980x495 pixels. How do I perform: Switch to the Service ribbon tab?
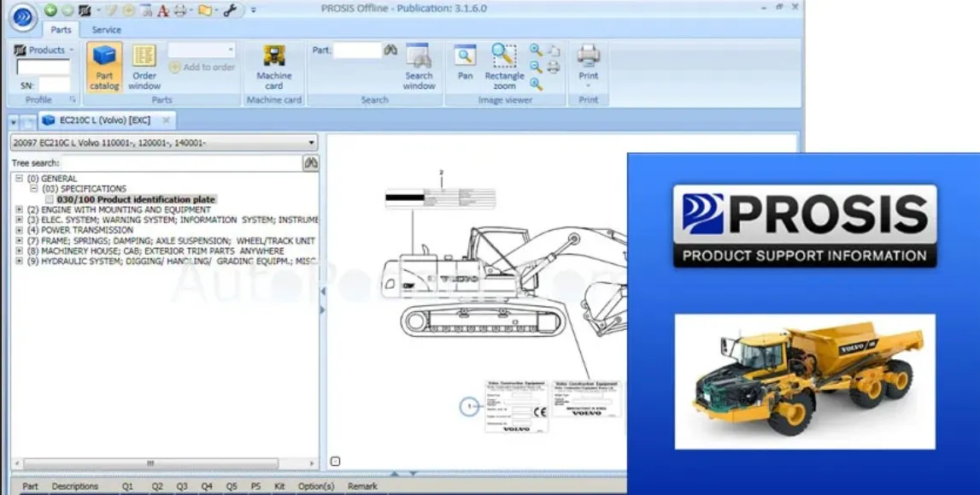pos(106,29)
